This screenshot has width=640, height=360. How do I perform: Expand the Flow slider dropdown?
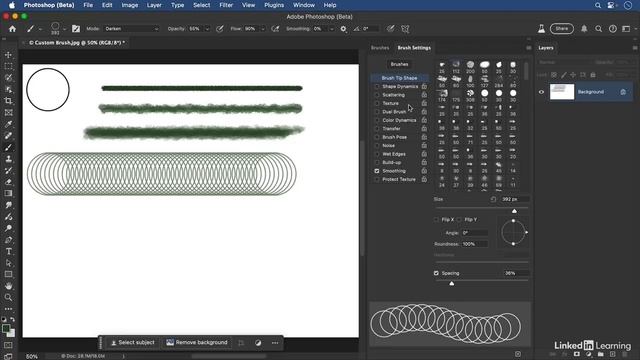point(262,29)
